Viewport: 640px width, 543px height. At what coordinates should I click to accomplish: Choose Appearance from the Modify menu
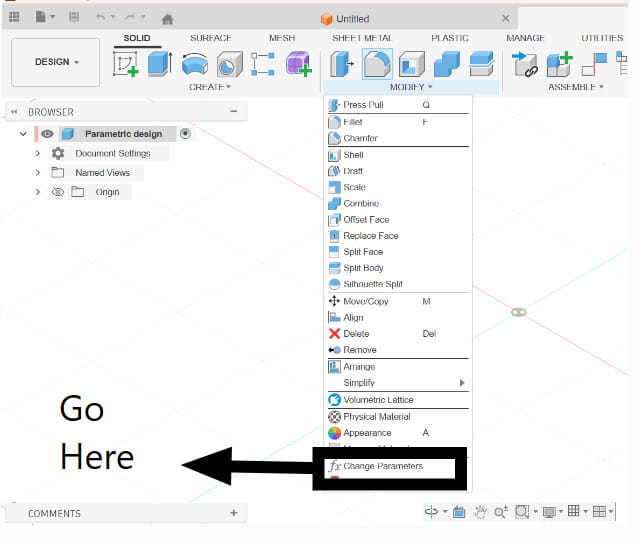[x=398, y=433]
